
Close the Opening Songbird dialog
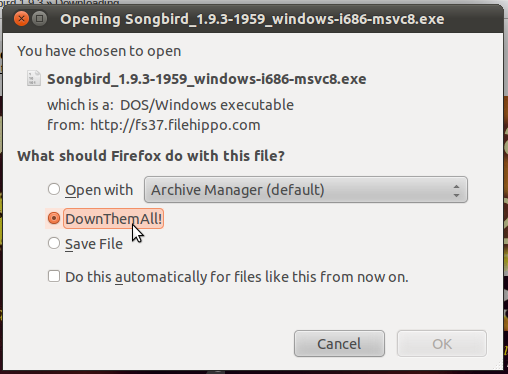(x=21, y=19)
